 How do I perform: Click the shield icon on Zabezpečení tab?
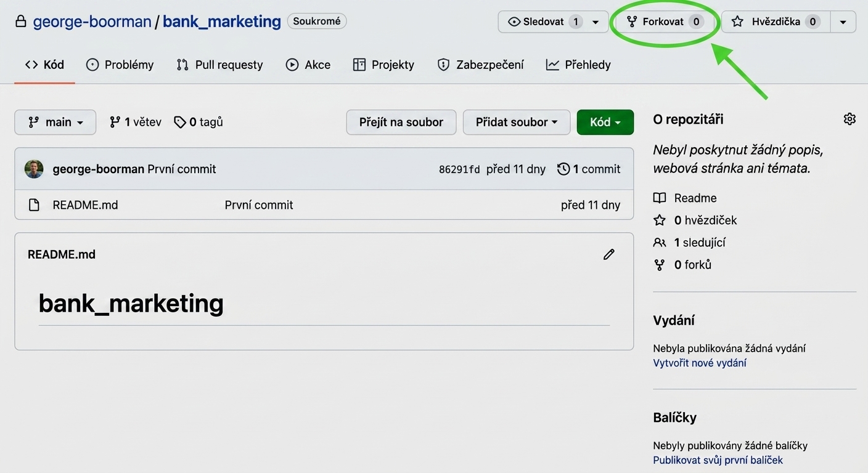[443, 65]
